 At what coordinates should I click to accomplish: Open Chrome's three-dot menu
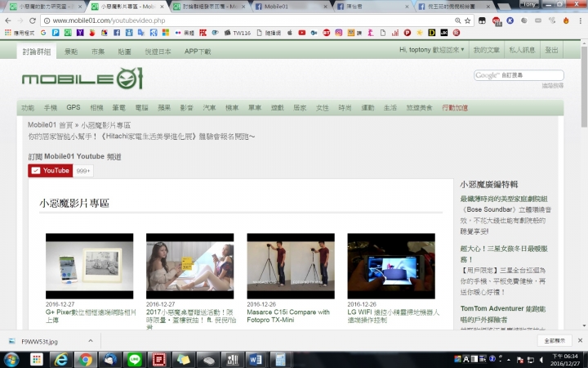(580, 20)
